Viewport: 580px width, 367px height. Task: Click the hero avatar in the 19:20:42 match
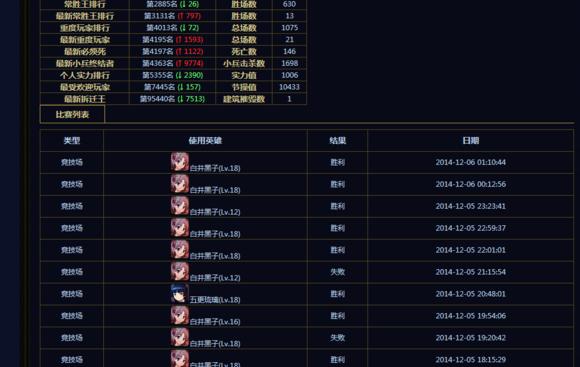pos(180,337)
